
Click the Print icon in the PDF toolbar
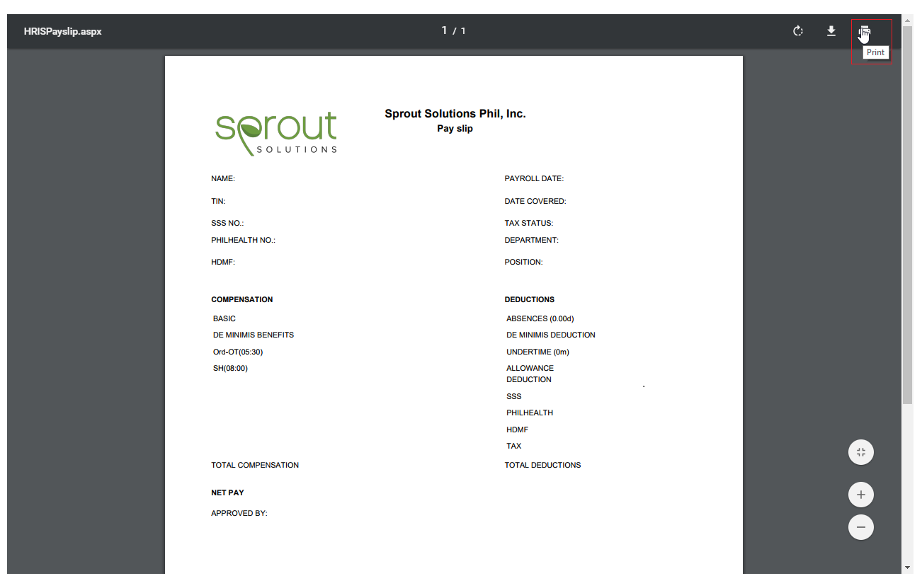pyautogui.click(x=864, y=31)
